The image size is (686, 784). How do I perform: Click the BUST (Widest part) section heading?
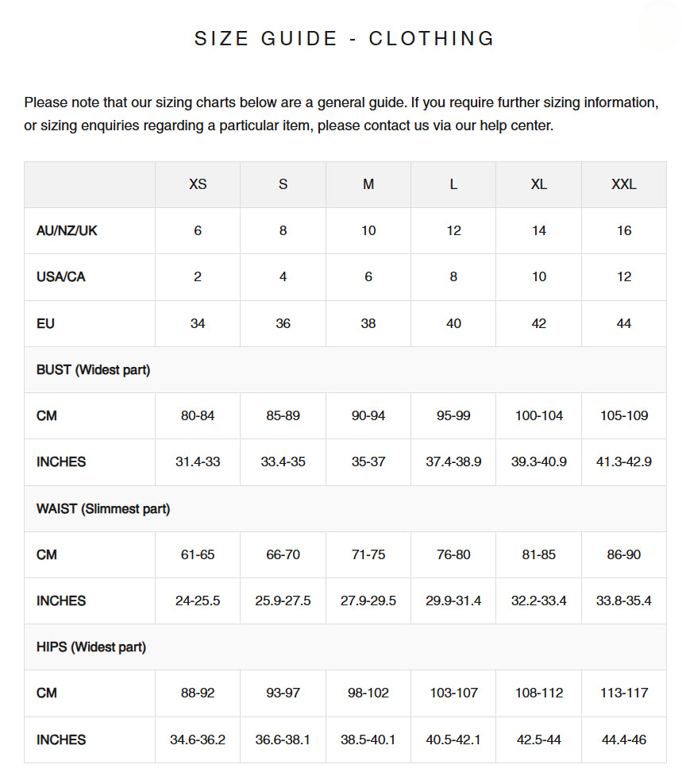pos(94,370)
